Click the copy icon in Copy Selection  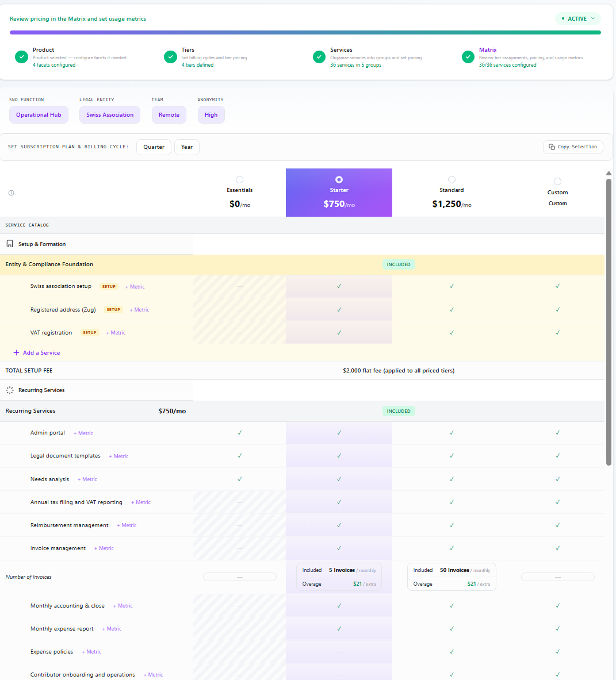(x=552, y=147)
